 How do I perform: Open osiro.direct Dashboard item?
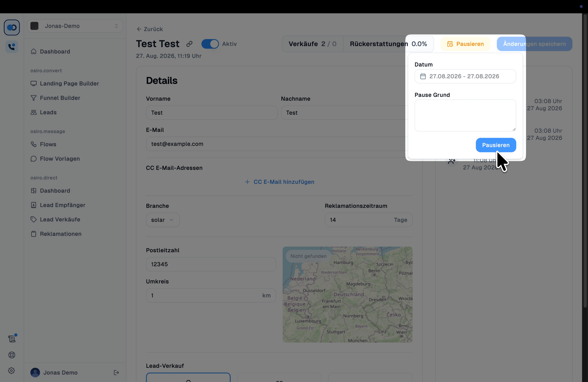click(55, 191)
